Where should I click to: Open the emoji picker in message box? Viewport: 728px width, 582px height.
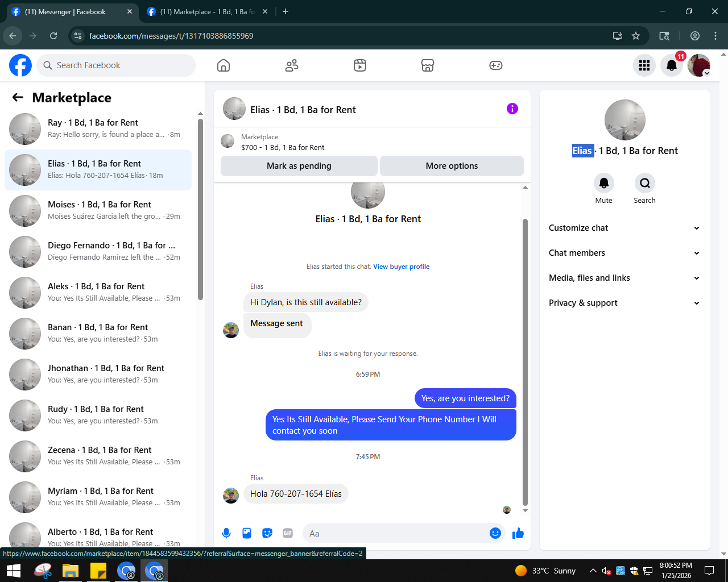point(495,533)
